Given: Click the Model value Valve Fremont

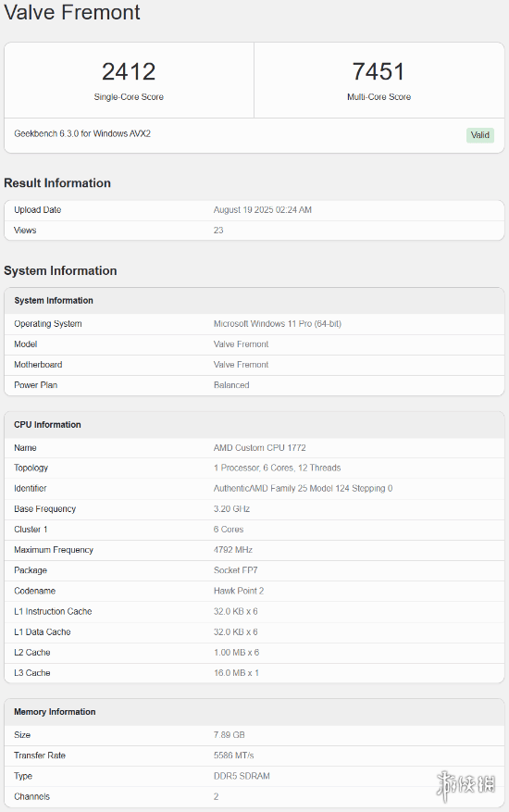Looking at the screenshot, I should pyautogui.click(x=241, y=344).
